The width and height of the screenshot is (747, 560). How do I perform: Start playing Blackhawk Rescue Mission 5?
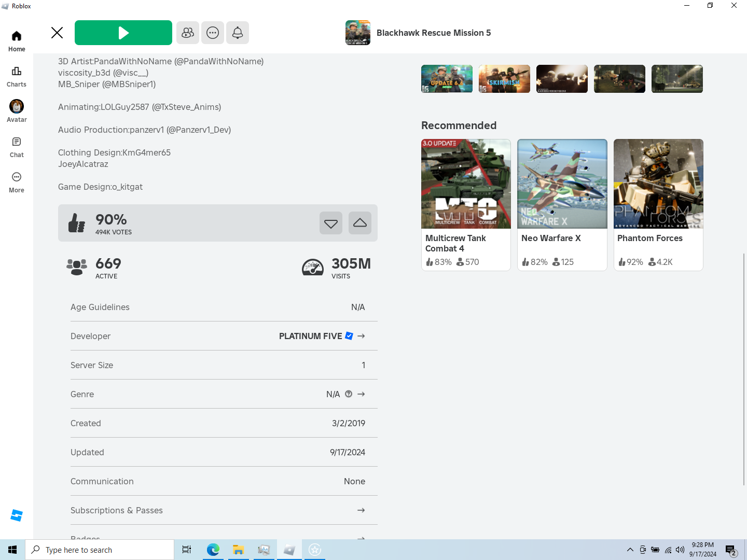(x=123, y=33)
